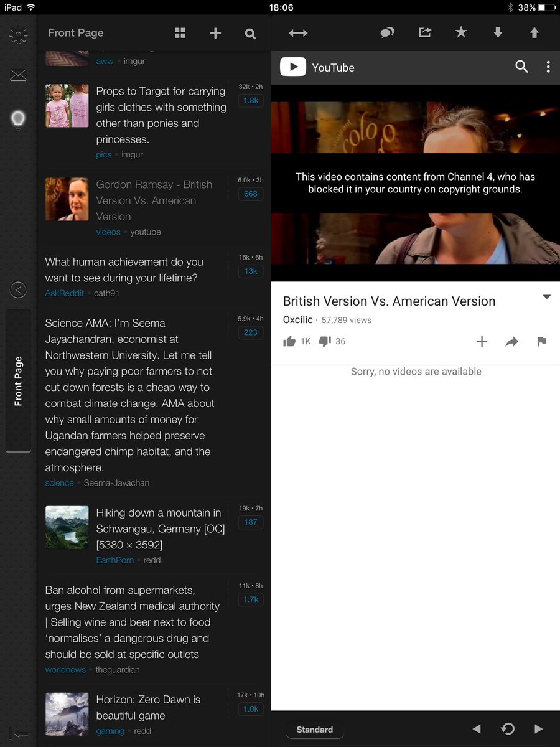Select the vertical Front Page tab
The width and height of the screenshot is (560, 747).
click(x=18, y=381)
